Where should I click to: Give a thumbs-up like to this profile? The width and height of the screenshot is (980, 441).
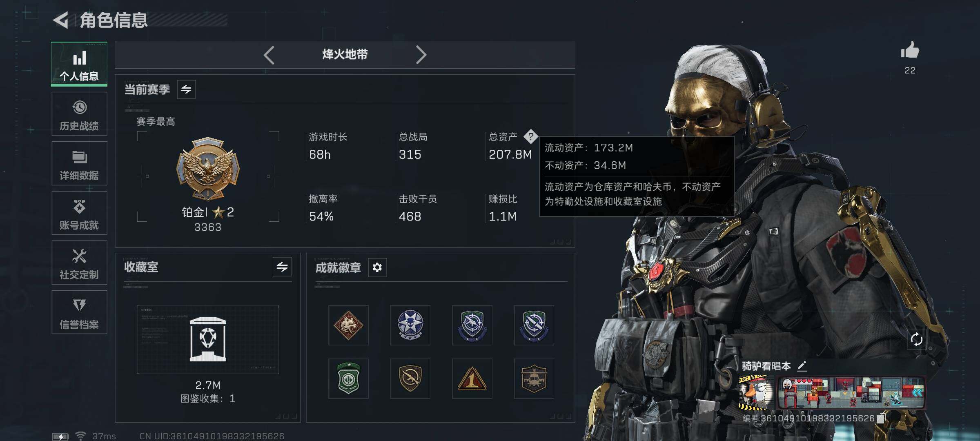pos(910,51)
